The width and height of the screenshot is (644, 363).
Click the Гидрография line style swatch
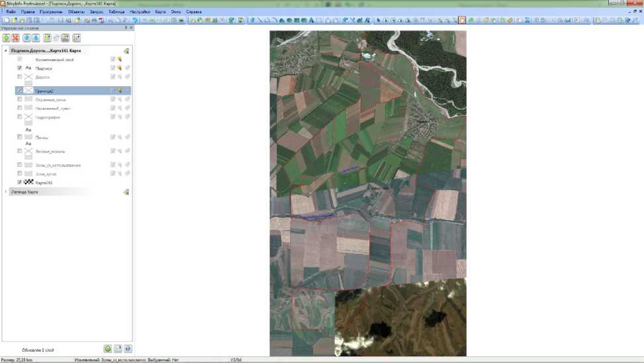28,117
